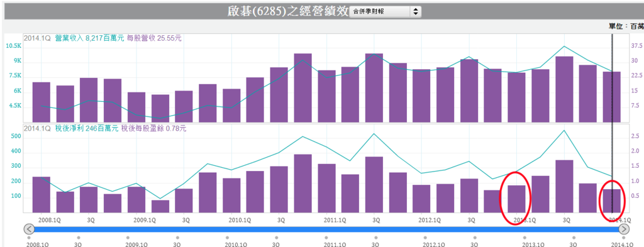Click the 稅後淨利 246百萬元 legend text
Image resolution: width=644 pixels, height=247 pixels.
click(x=87, y=128)
